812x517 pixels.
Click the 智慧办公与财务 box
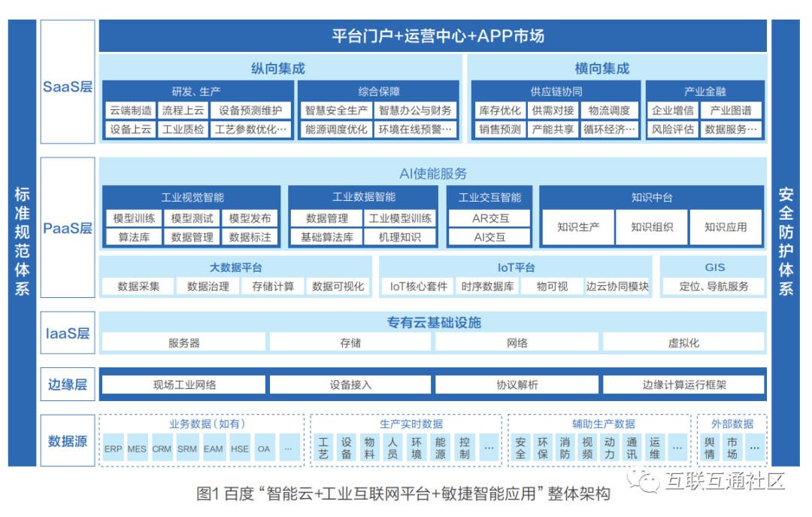[x=415, y=111]
